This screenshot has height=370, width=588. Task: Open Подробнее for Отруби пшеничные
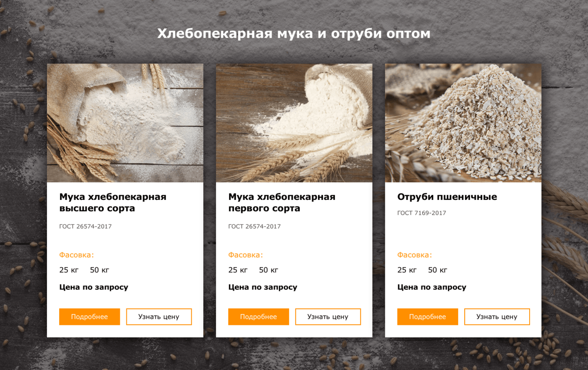[427, 317]
